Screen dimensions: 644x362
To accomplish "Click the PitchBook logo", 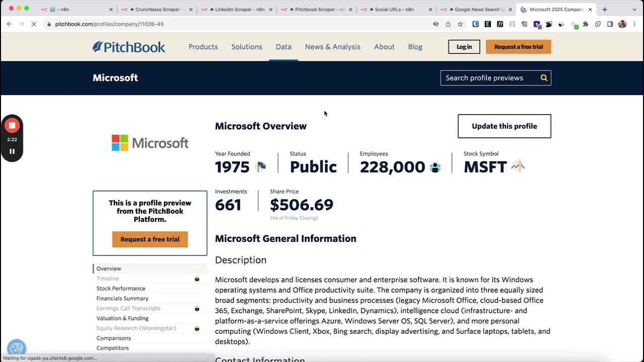I will pos(129,47).
